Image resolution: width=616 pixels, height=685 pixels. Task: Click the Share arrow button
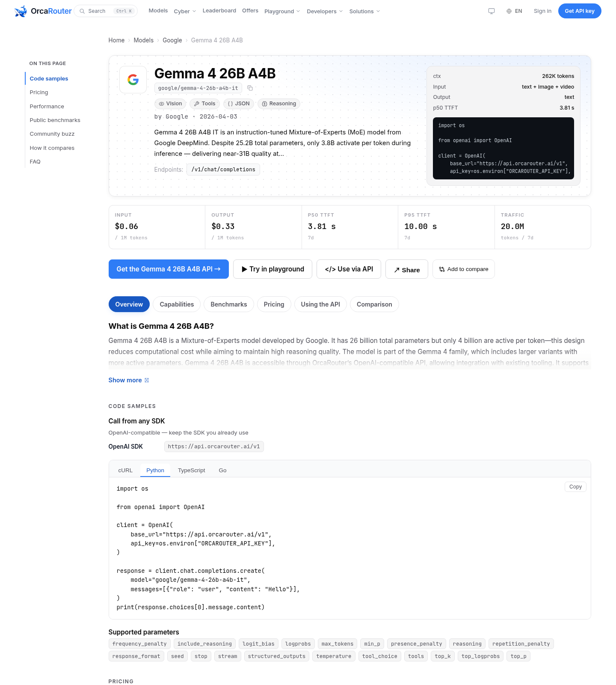pyautogui.click(x=406, y=269)
